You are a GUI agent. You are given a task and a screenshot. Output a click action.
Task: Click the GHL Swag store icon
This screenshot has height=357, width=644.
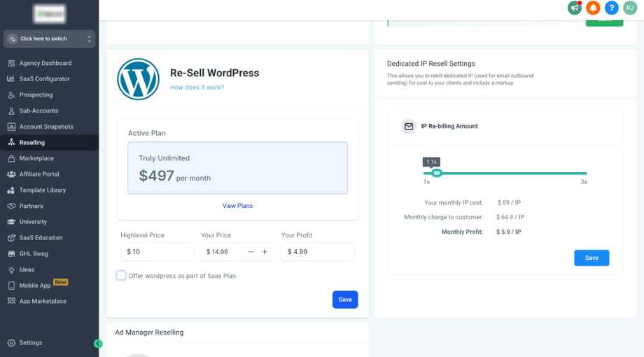point(11,254)
